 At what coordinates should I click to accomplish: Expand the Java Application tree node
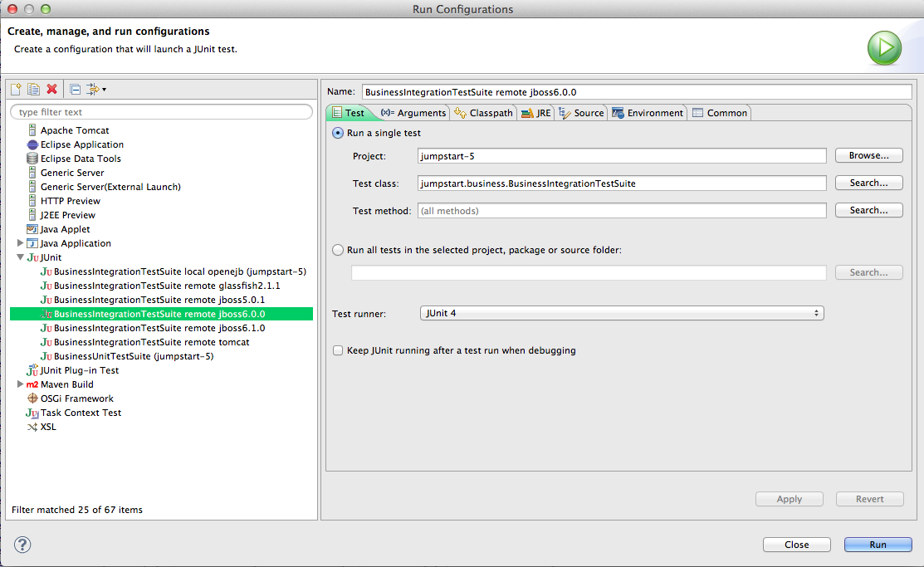point(20,243)
